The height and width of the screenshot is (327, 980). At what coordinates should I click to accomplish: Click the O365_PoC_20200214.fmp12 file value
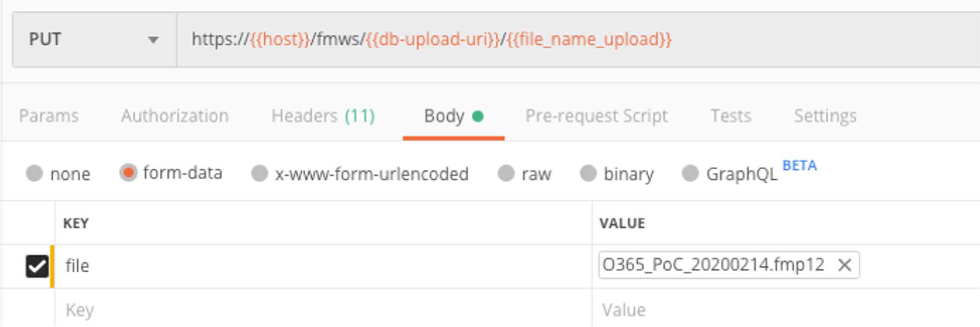pos(713,264)
